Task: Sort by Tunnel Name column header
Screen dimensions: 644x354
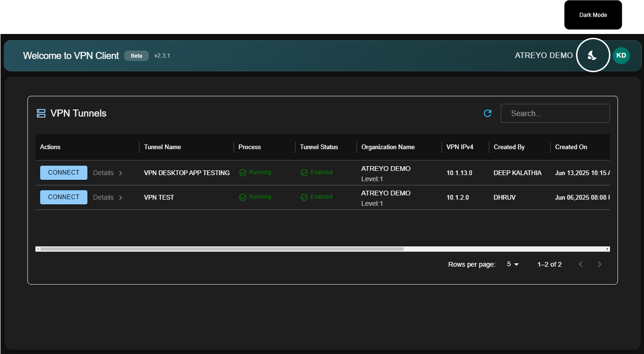Action: [163, 147]
